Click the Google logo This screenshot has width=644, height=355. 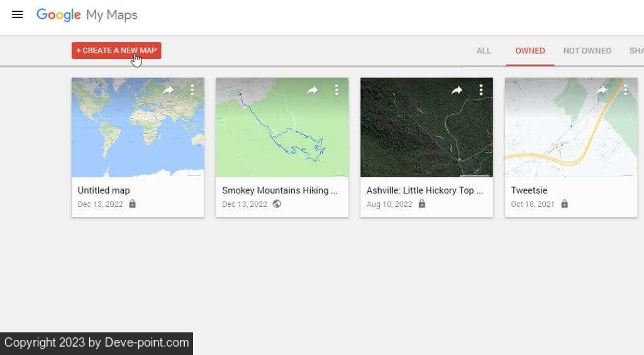58,15
